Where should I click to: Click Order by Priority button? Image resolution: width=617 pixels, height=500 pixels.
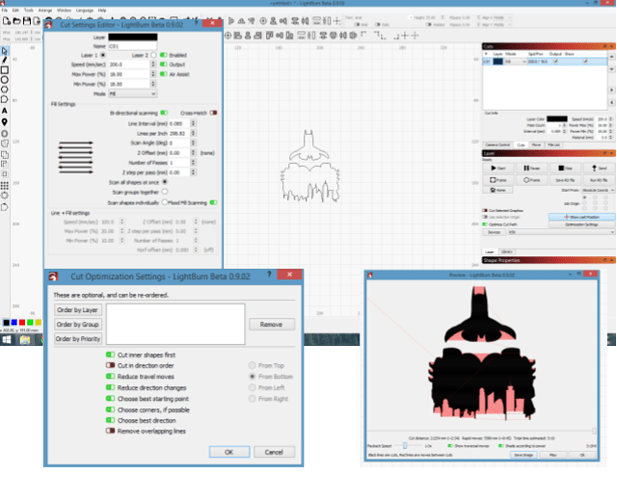(x=78, y=339)
